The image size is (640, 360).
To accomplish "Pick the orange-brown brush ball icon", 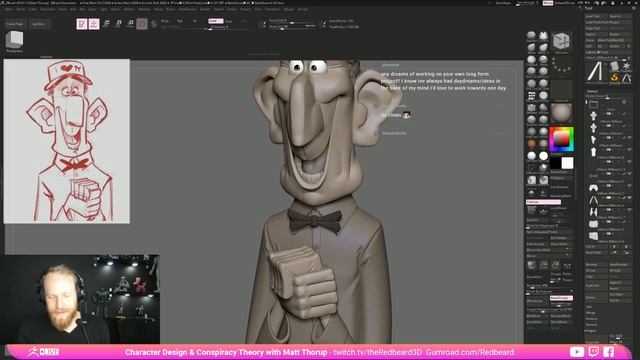I will 531,144.
